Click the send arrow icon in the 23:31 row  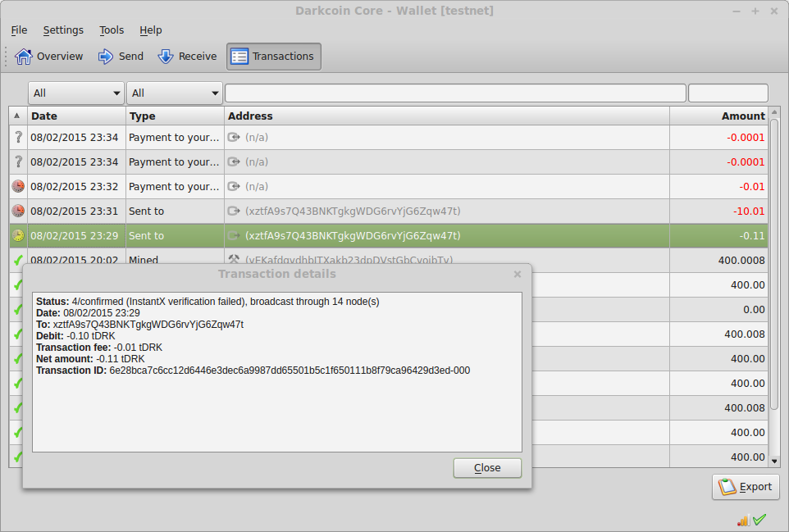point(234,211)
